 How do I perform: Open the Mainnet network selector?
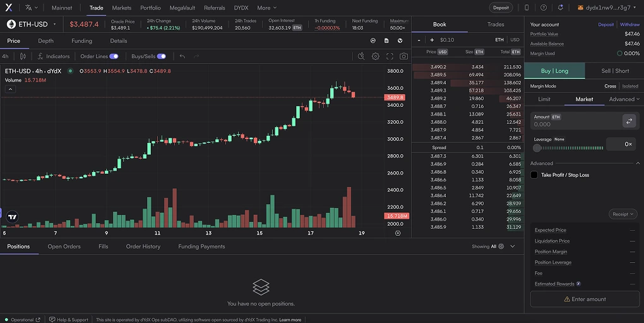62,8
